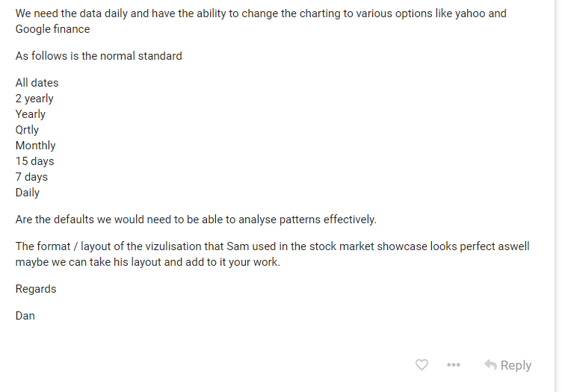Select the 'Yearly' line of text
The image size is (562, 392).
point(31,114)
